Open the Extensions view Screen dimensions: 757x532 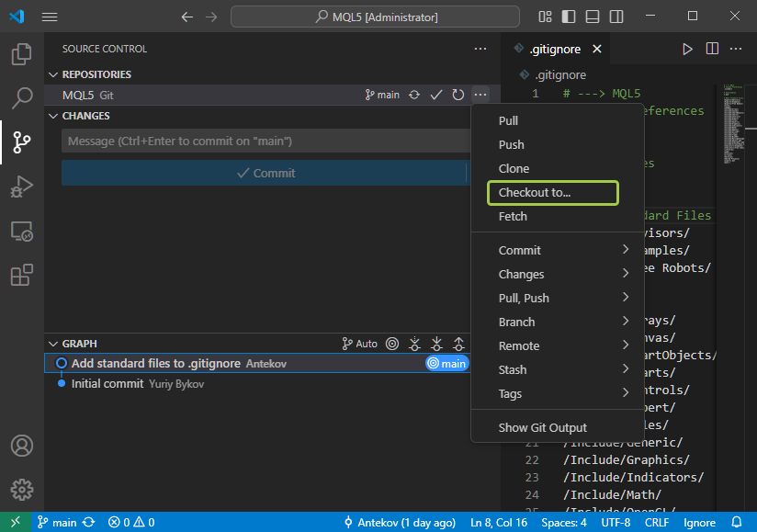pos(22,275)
